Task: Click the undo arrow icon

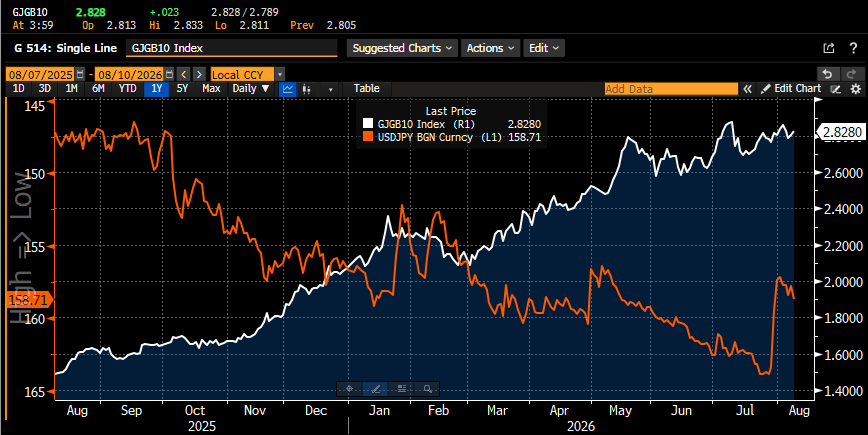Action: click(828, 74)
